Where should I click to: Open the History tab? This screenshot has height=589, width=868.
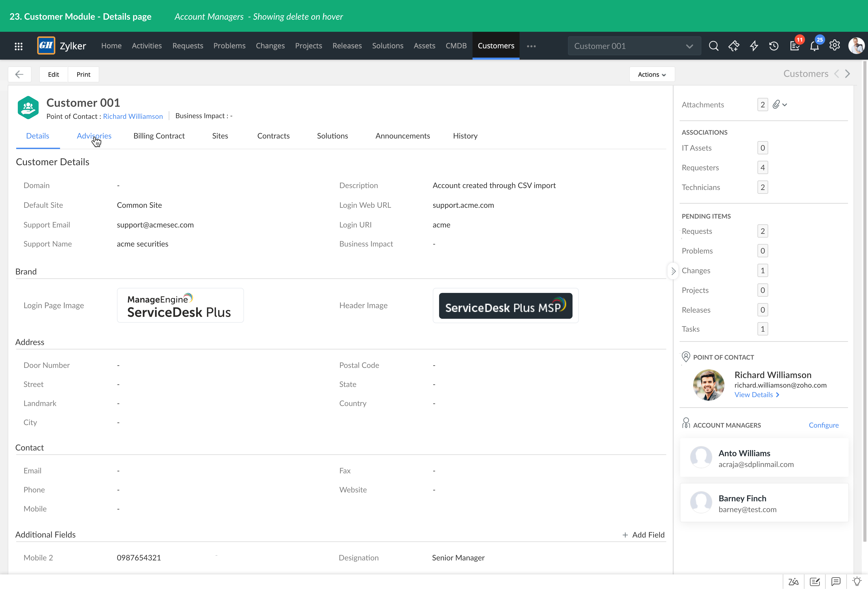click(x=465, y=136)
